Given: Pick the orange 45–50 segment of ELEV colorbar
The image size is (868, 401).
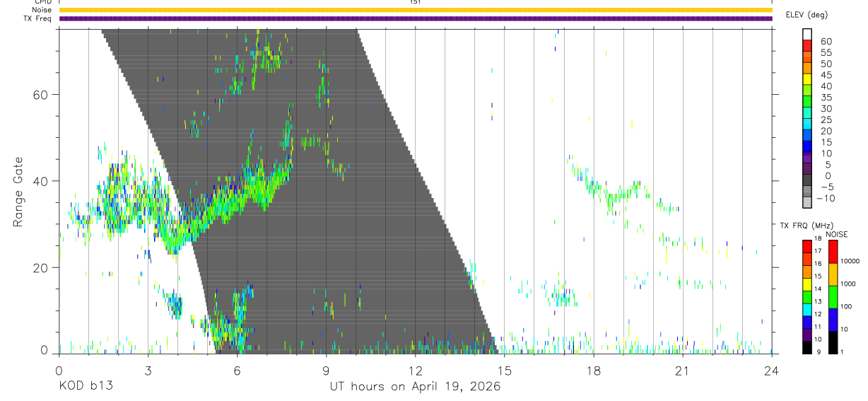Looking at the screenshot, I should pos(807,68).
